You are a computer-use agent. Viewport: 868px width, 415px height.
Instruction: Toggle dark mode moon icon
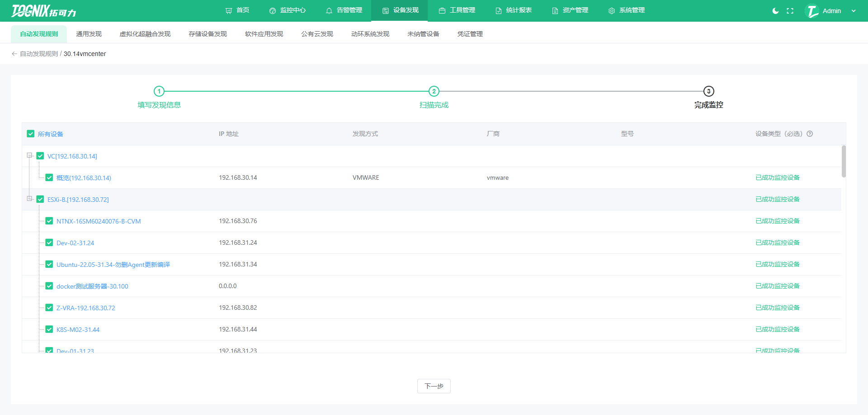coord(775,11)
